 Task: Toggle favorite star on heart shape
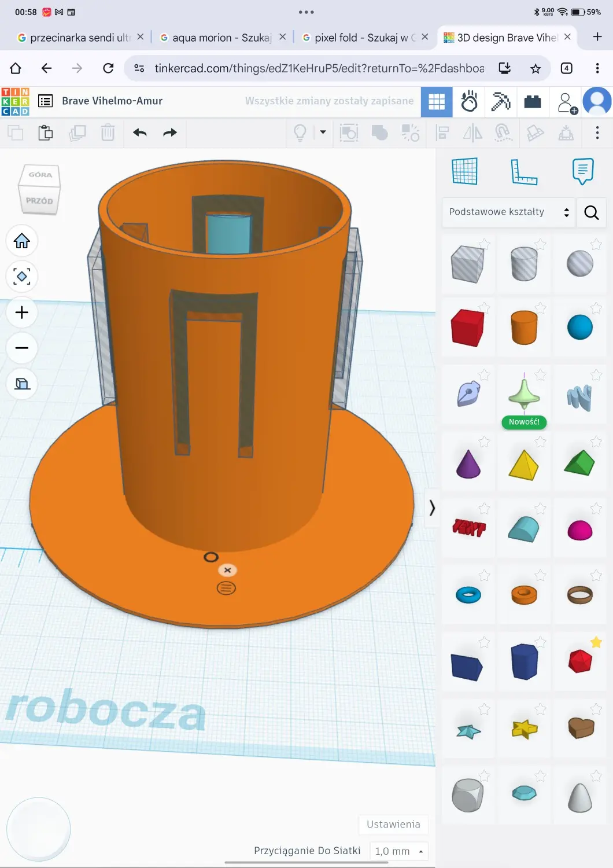(x=596, y=709)
